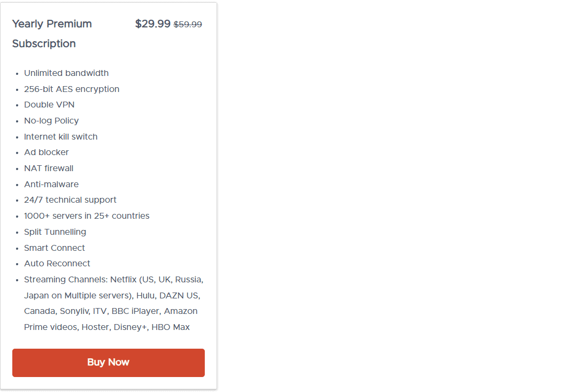Select the NAT firewall bullet point
This screenshot has width=578, height=392.
coord(49,168)
